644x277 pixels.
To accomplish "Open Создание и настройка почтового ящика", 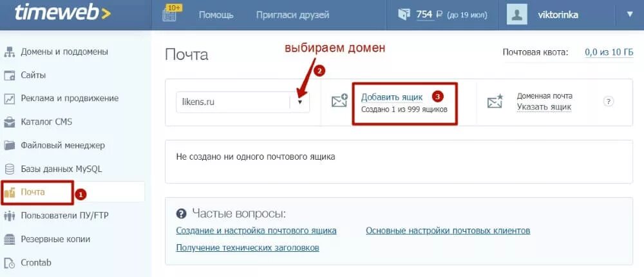I will click(x=256, y=231).
